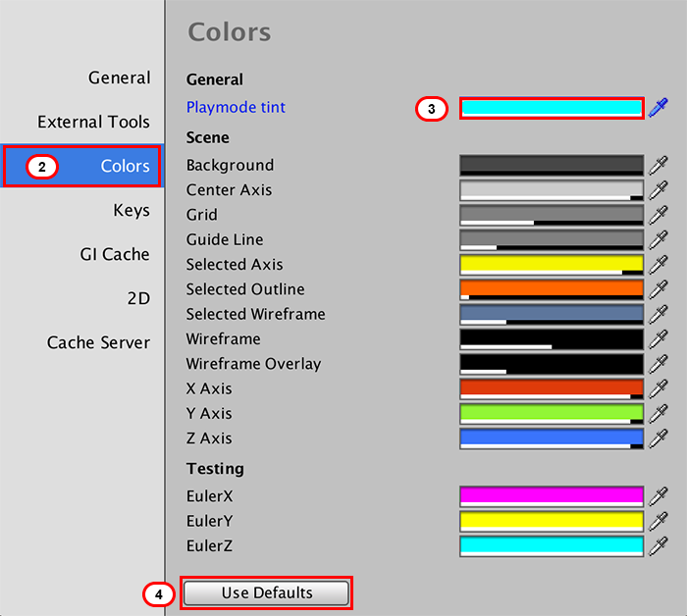Viewport: 687px width, 616px height.
Task: Open the EulerZ cyan color swatch
Action: tap(552, 546)
